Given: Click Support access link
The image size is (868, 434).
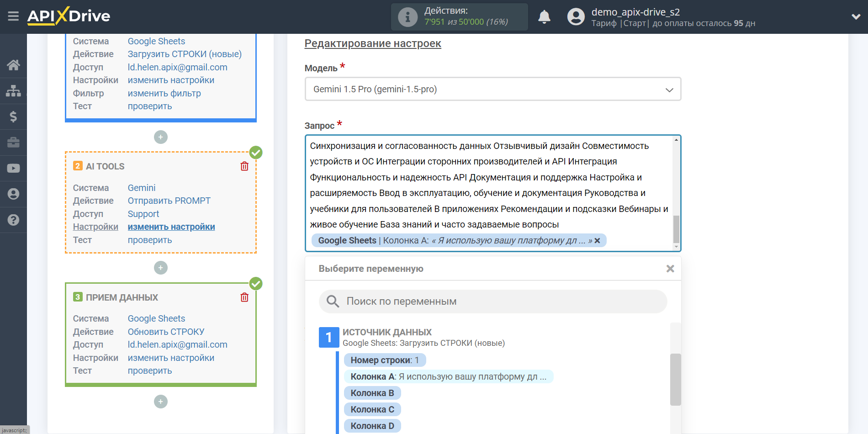Looking at the screenshot, I should [x=143, y=214].
